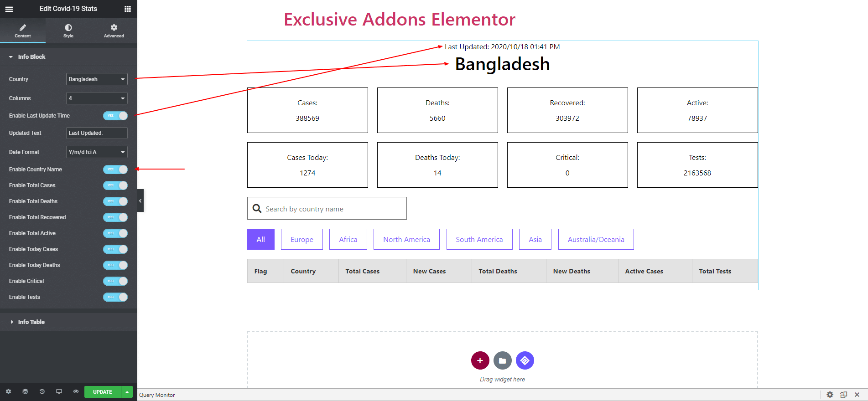The image size is (868, 401).
Task: Click the Query Monitor label
Action: tap(157, 395)
